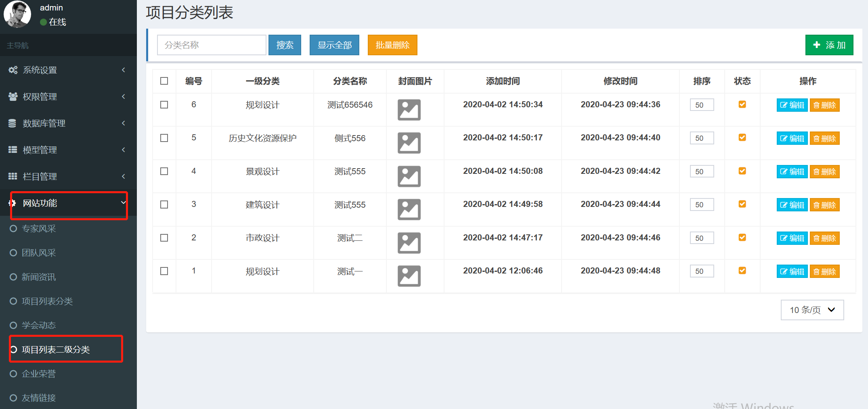Select the checkbox for row number 2
This screenshot has width=868, height=409.
pos(164,238)
